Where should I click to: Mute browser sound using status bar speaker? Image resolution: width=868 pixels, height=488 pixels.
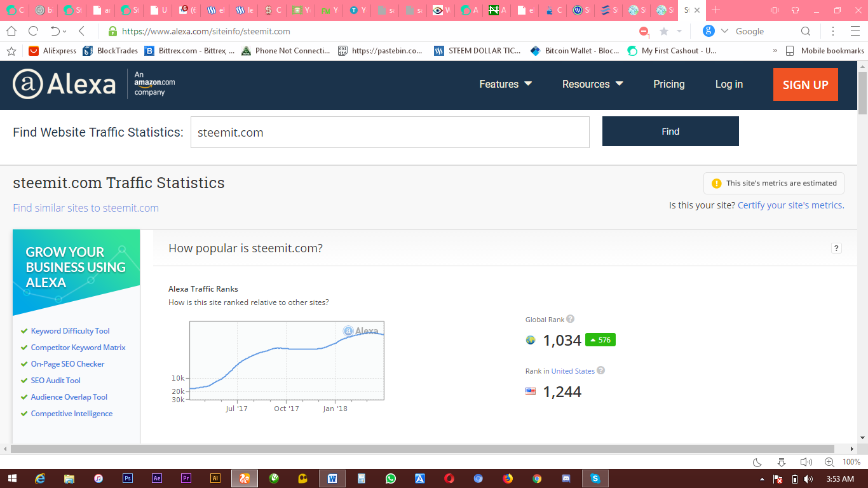(806, 462)
